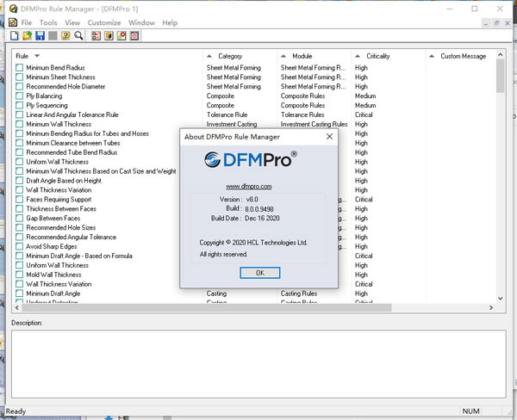Screen dimensions: 517x420
Task: Open the Tools menu
Action: point(48,22)
